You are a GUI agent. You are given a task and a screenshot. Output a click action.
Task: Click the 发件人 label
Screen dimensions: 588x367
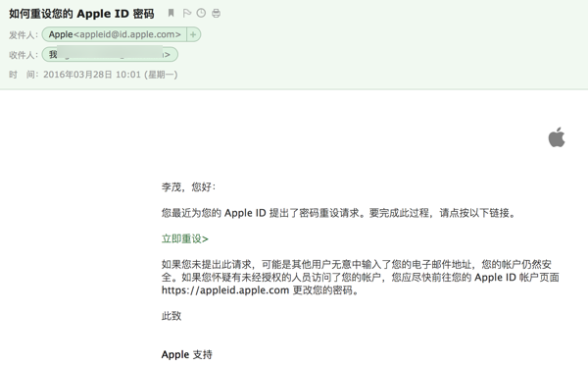pos(23,35)
